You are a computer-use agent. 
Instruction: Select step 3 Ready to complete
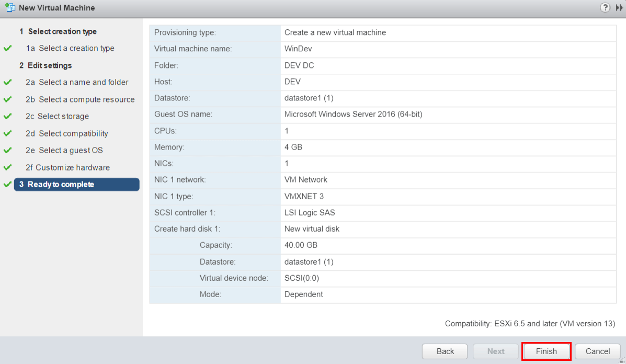[x=77, y=185]
